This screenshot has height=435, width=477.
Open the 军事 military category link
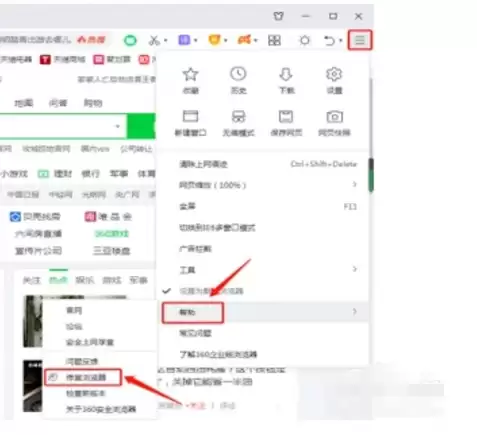tap(119, 174)
